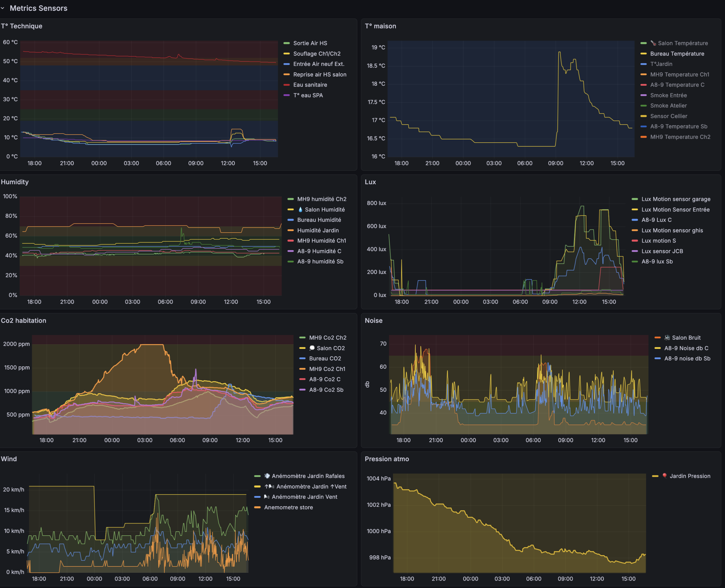Click the flag icon beside Anémomètre Jardin Vent
This screenshot has width=725, height=588.
click(x=267, y=497)
